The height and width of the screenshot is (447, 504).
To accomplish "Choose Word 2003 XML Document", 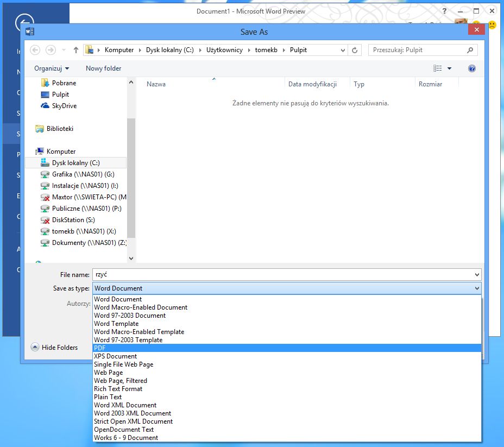I will (287, 413).
